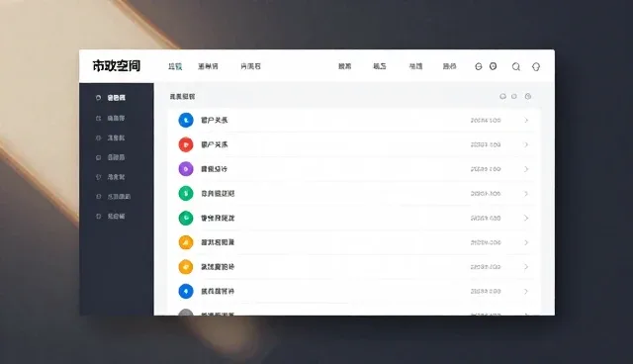
Task: Open search with the magnifier icon
Action: (x=516, y=66)
